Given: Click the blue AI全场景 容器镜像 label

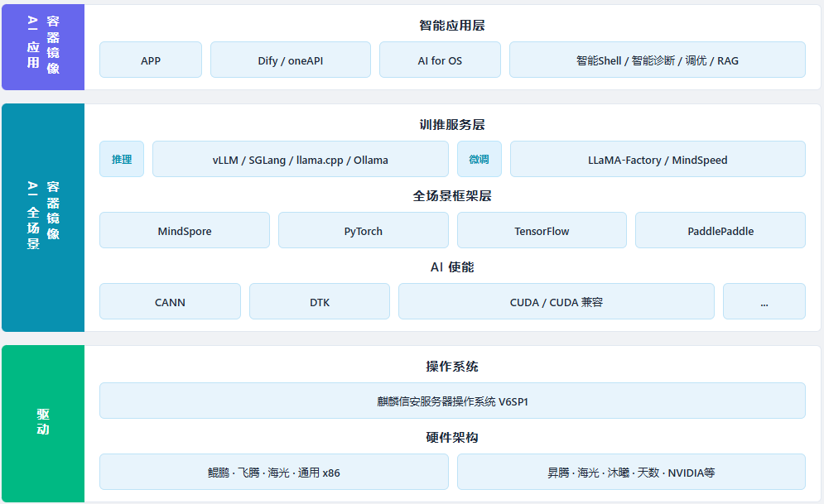Looking at the screenshot, I should click(43, 218).
